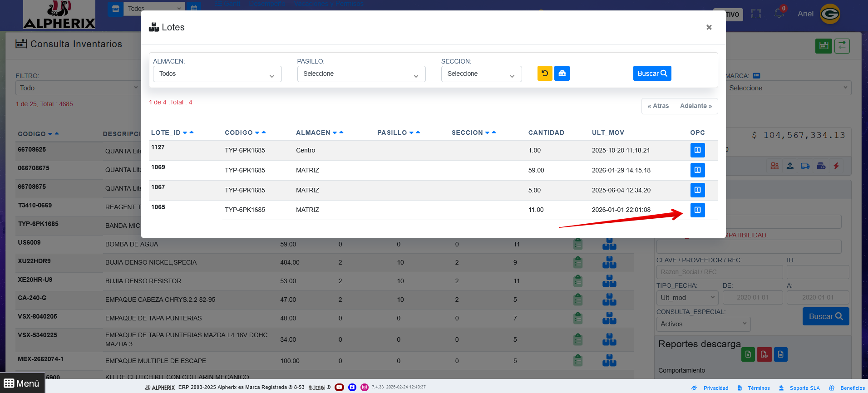The width and height of the screenshot is (868, 393).
Task: Expand the ALMACEN dropdown in Lotes
Action: pyautogui.click(x=217, y=74)
